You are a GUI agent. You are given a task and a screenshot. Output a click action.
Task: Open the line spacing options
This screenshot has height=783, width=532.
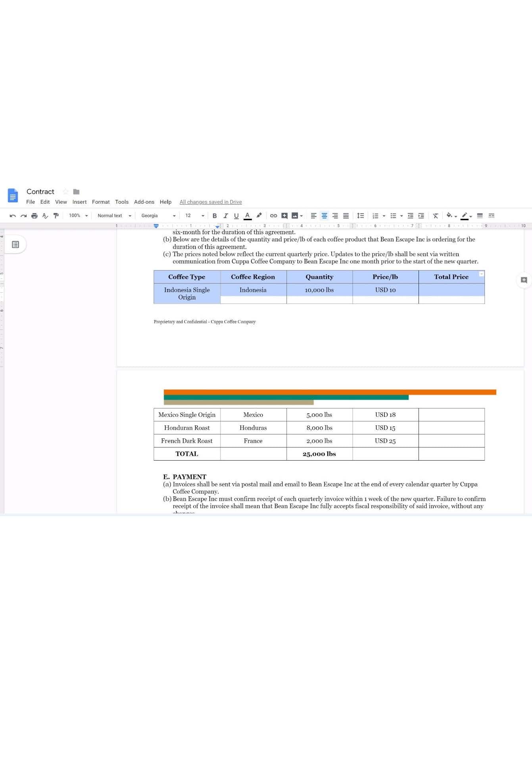click(x=360, y=216)
